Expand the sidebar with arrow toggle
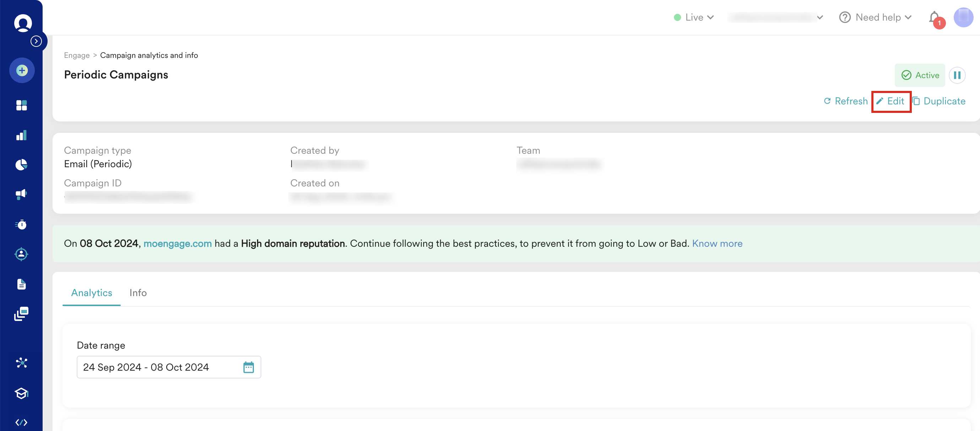The height and width of the screenshot is (431, 980). click(36, 41)
